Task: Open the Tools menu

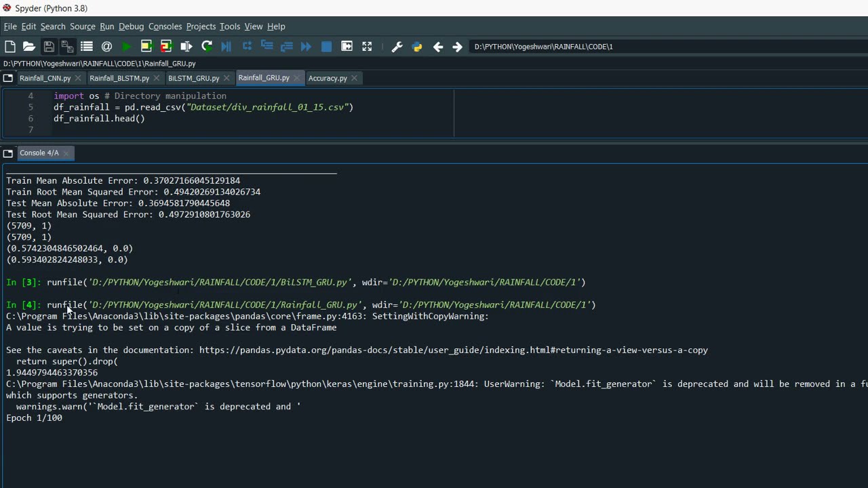Action: pyautogui.click(x=230, y=26)
